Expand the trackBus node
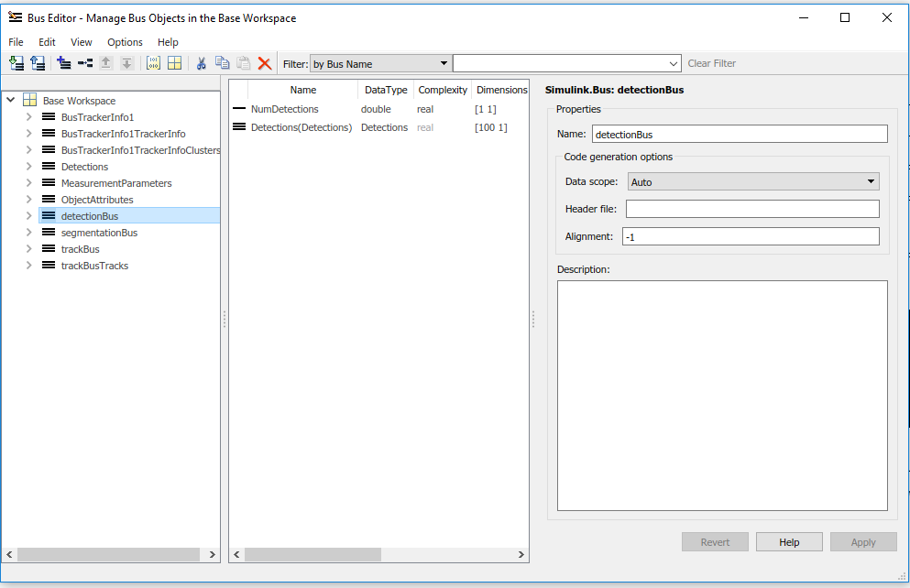This screenshot has height=588, width=910. click(28, 249)
